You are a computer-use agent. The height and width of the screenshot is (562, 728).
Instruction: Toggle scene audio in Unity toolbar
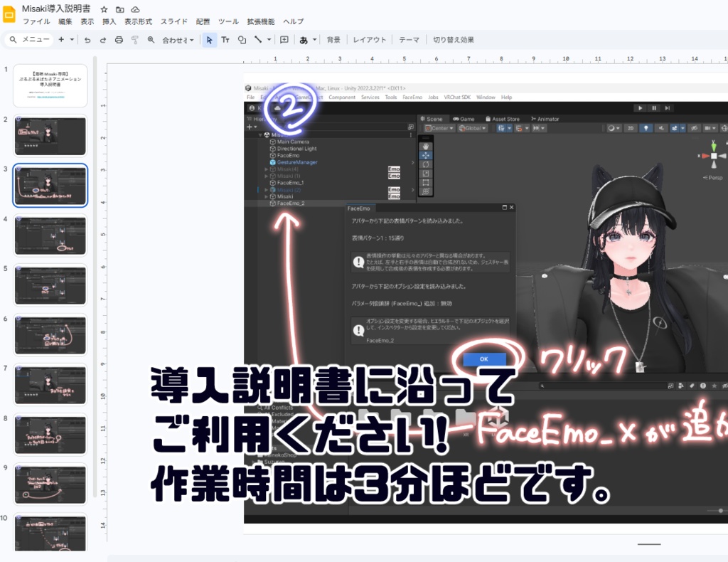[x=660, y=128]
